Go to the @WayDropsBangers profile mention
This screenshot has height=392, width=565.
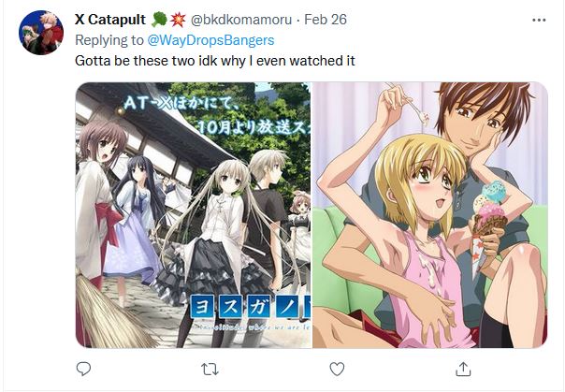[210, 40]
